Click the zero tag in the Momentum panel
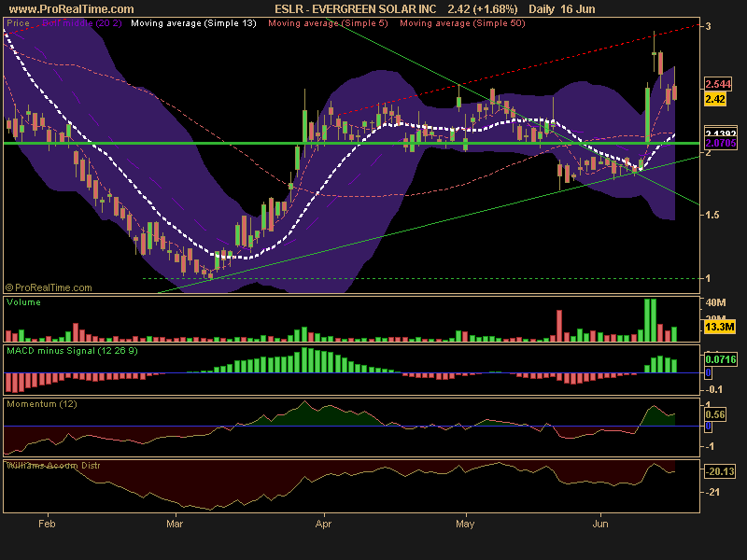The image size is (747, 560). (x=709, y=427)
